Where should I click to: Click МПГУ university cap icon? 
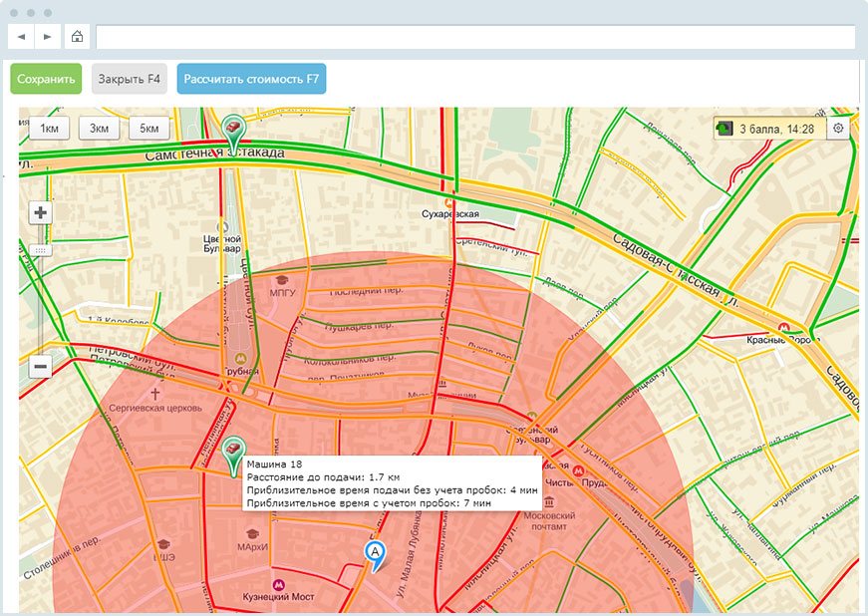(x=282, y=280)
